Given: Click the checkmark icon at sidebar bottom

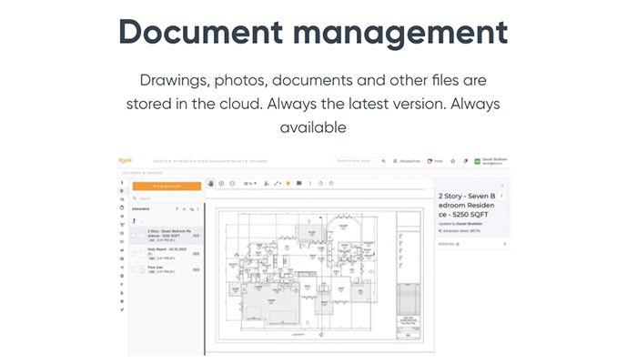Looking at the screenshot, I should 122,310.
